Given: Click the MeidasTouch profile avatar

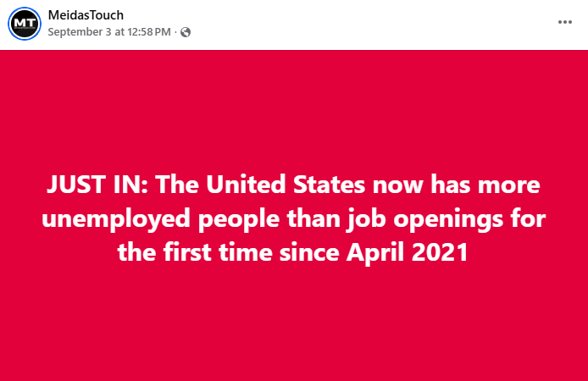Looking at the screenshot, I should coord(25,23).
